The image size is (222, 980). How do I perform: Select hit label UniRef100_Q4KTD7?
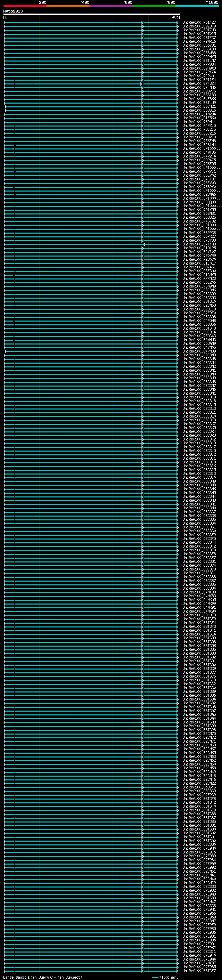click(199, 179)
